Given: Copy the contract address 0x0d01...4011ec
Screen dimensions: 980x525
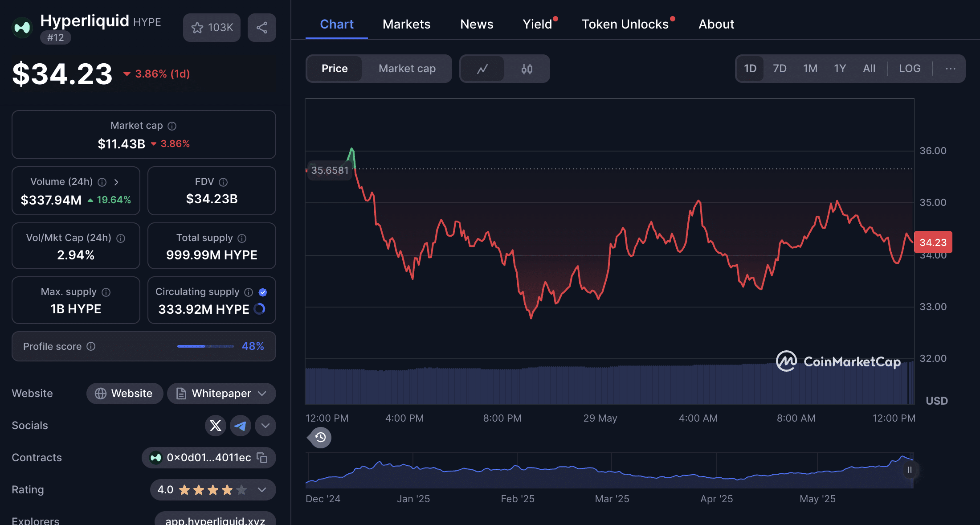Looking at the screenshot, I should [262, 458].
